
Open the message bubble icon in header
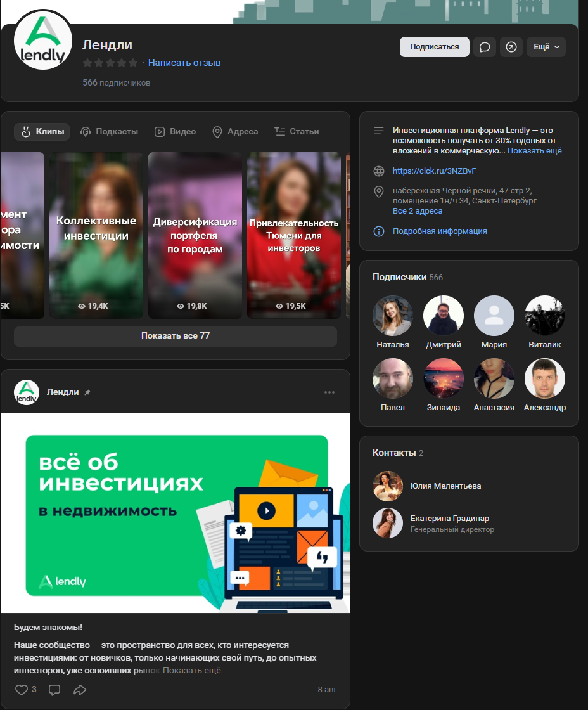tap(484, 47)
